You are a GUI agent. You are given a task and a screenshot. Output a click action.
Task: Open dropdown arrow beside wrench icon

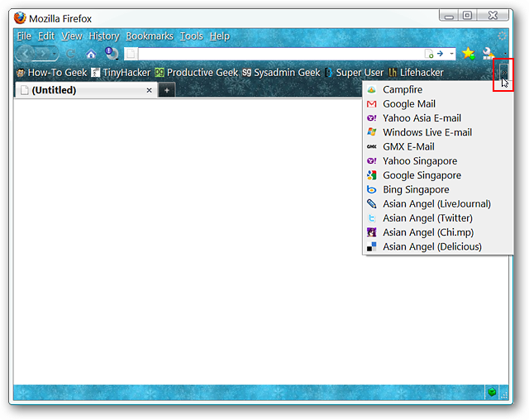pos(505,54)
